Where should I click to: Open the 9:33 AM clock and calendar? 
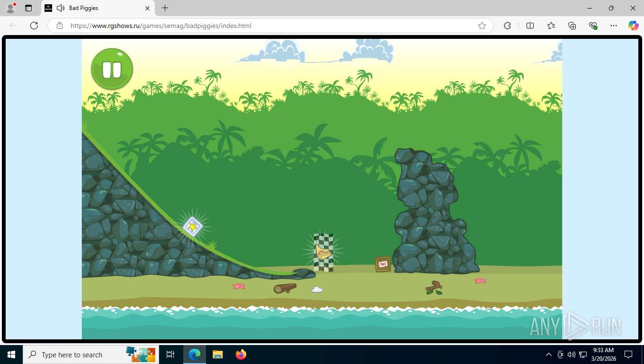coord(603,355)
